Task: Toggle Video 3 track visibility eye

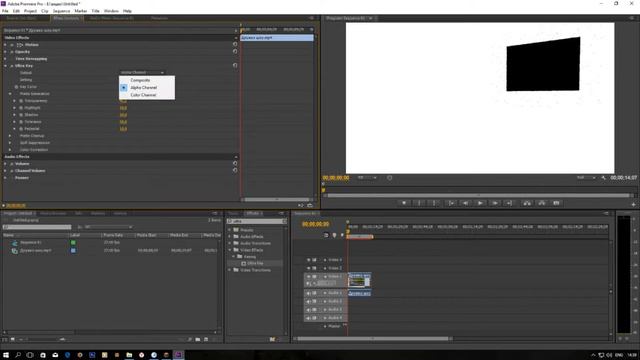Action: (x=309, y=260)
